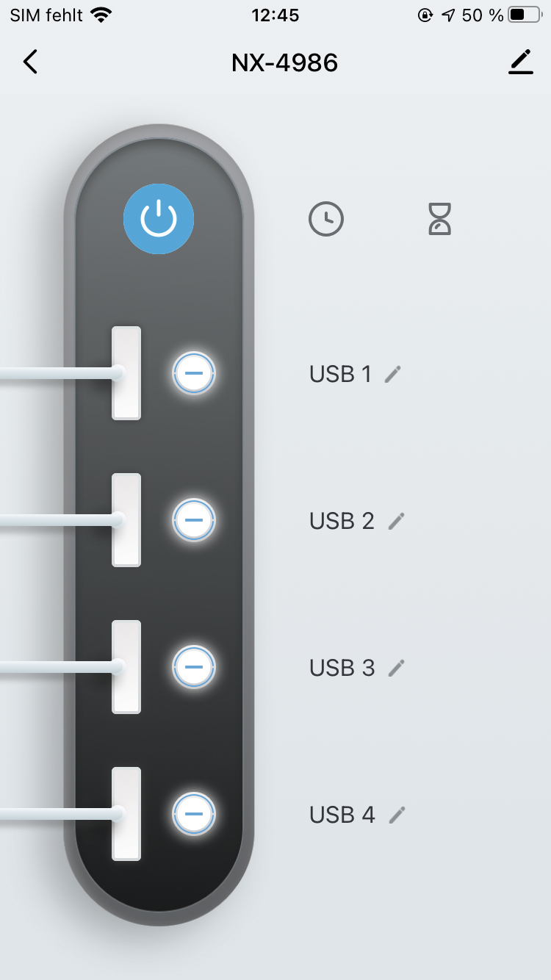Rename USB 2 via pencil icon

397,521
